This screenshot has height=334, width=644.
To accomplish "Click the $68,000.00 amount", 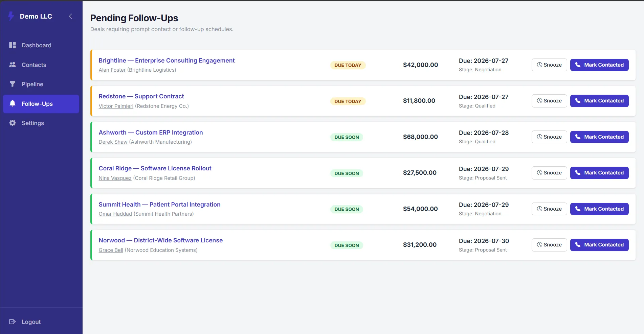I will pos(420,137).
